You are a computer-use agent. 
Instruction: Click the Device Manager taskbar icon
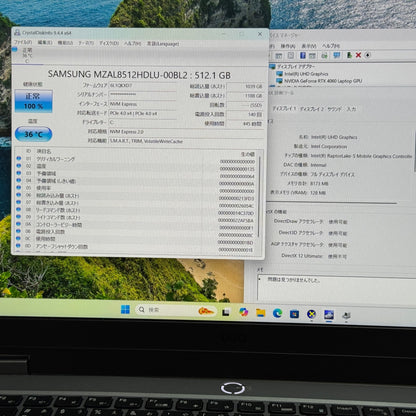click(x=346, y=315)
